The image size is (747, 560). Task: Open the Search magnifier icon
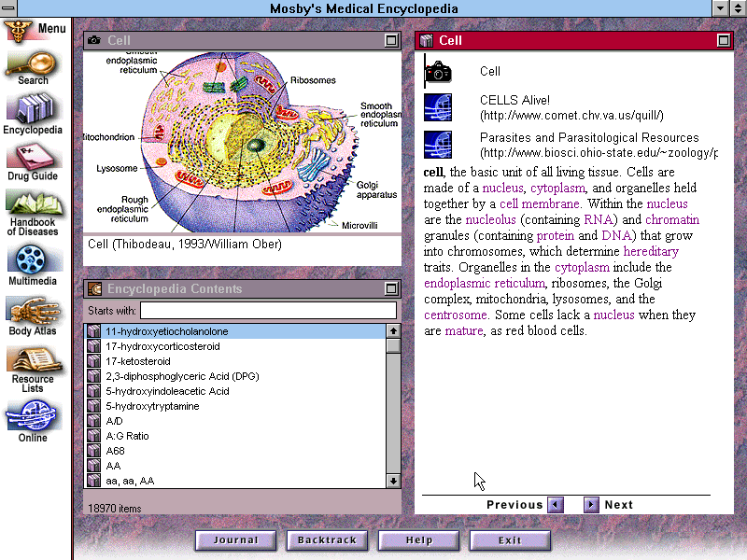coord(32,63)
